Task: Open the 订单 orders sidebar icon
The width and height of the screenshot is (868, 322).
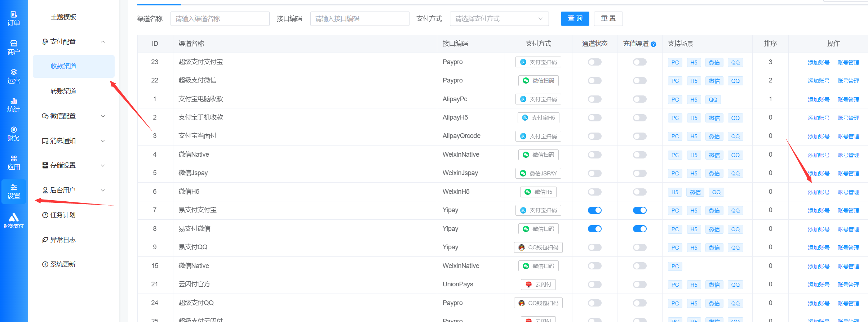Action: [14, 19]
